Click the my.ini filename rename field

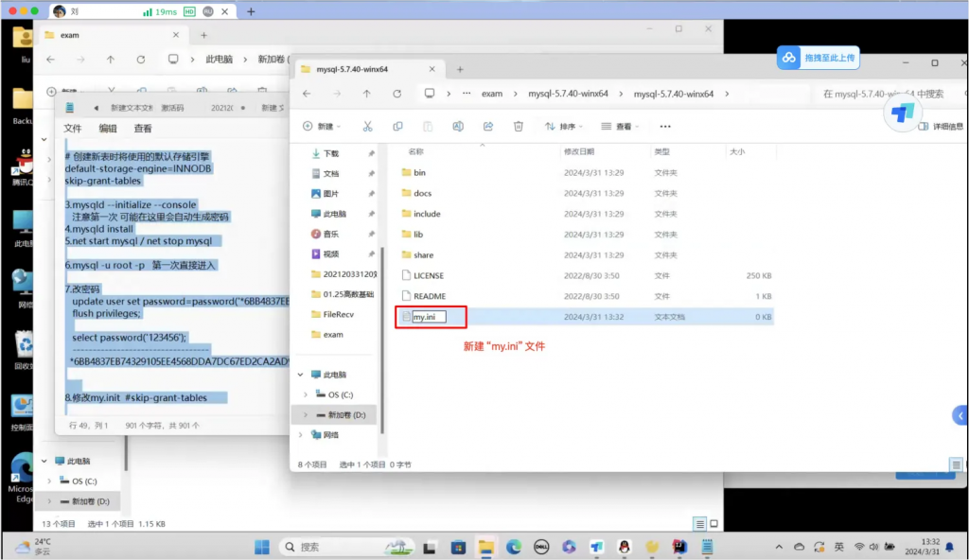[x=429, y=317]
